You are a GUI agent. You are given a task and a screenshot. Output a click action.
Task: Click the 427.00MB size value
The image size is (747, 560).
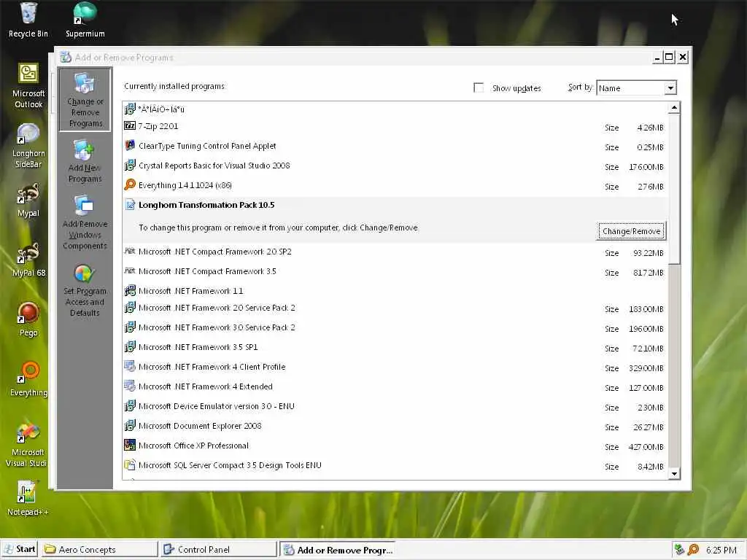pyautogui.click(x=646, y=447)
